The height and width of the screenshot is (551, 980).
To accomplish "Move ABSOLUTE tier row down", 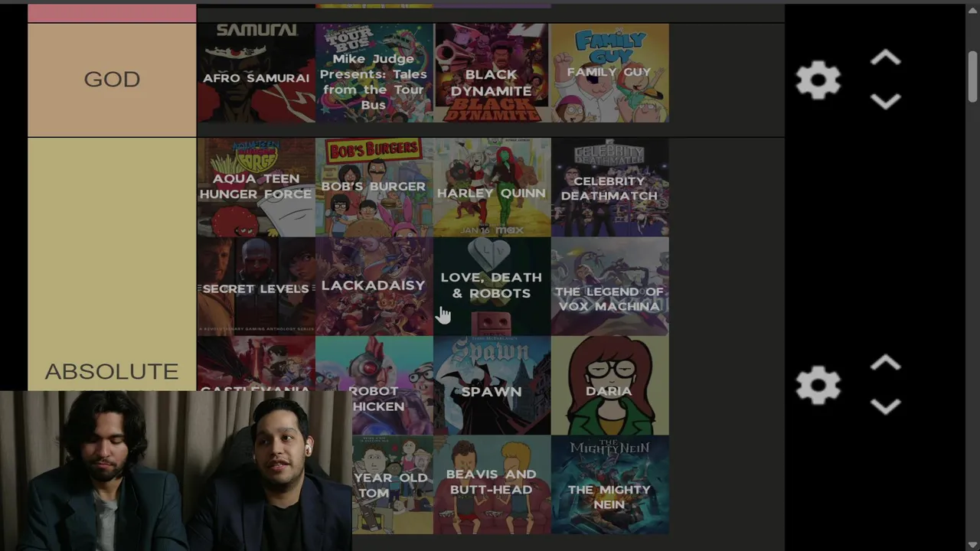I will (885, 406).
